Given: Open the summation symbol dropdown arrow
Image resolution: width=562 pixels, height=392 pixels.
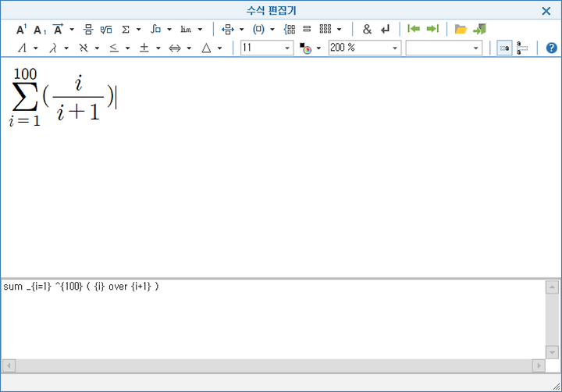Looking at the screenshot, I should pos(139,30).
